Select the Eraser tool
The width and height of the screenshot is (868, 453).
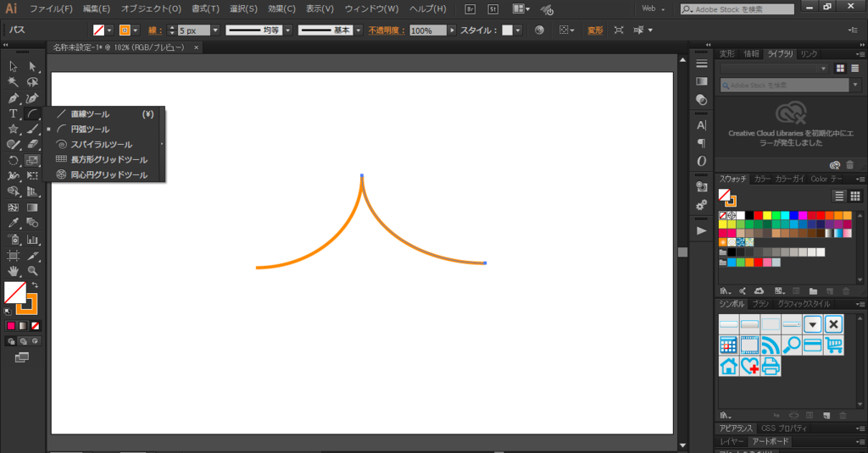pyautogui.click(x=32, y=144)
